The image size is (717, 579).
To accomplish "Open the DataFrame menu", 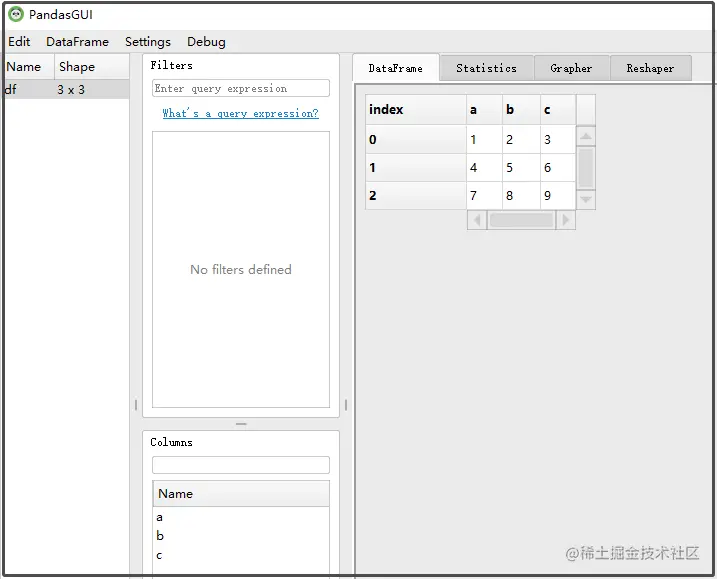I will [x=77, y=42].
